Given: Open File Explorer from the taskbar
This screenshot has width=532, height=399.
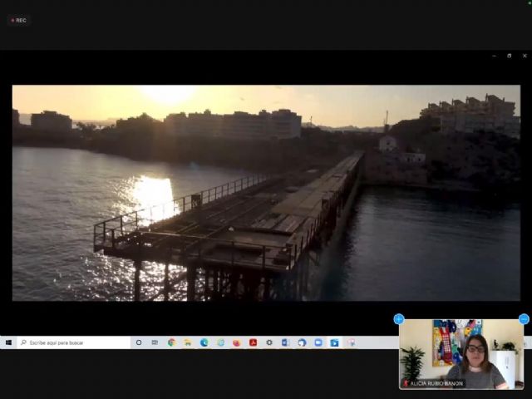Looking at the screenshot, I should pyautogui.click(x=188, y=342).
